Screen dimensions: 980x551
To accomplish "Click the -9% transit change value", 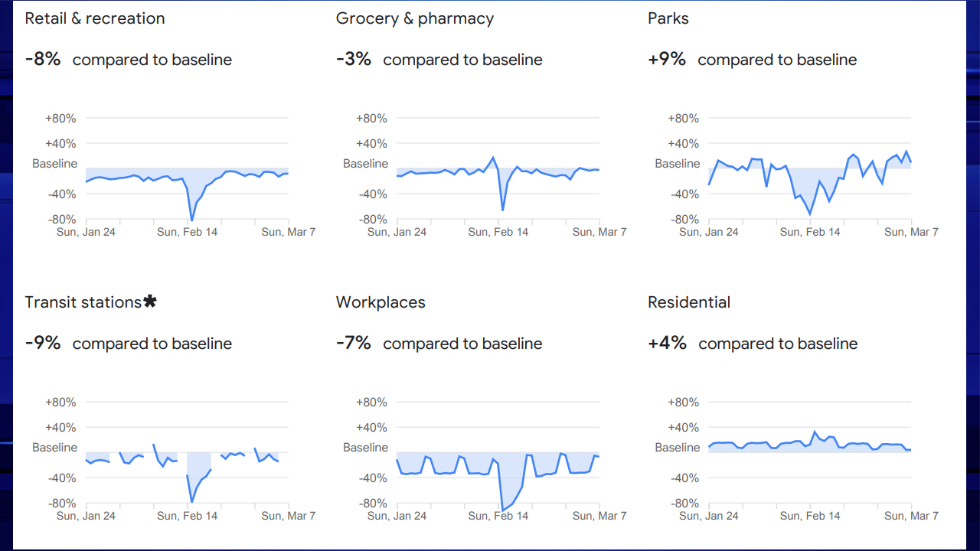I will click(43, 344).
